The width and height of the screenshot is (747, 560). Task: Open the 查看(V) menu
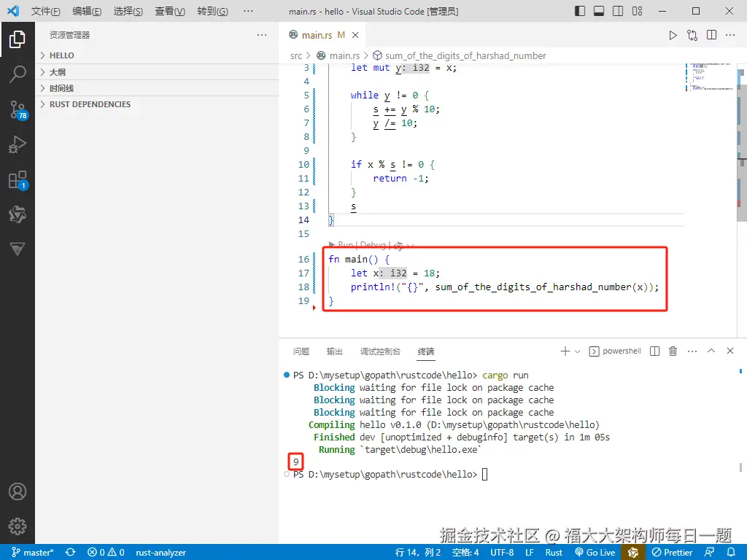[x=169, y=11]
